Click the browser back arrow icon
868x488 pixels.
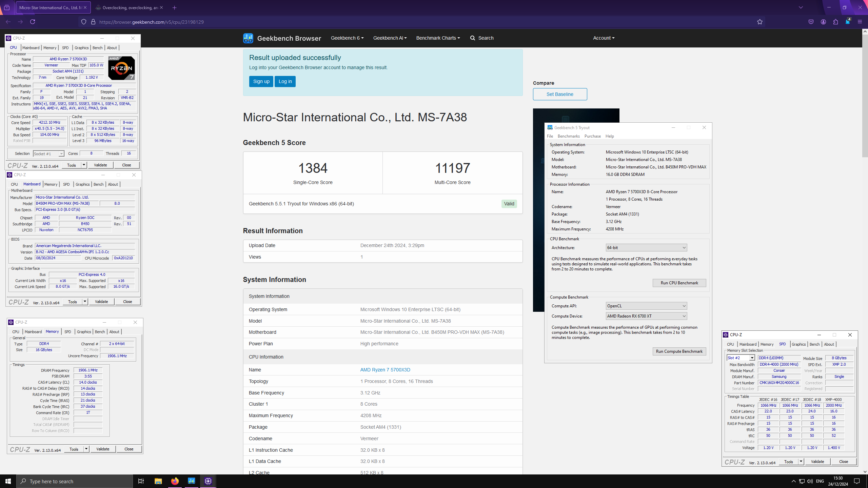click(x=8, y=22)
